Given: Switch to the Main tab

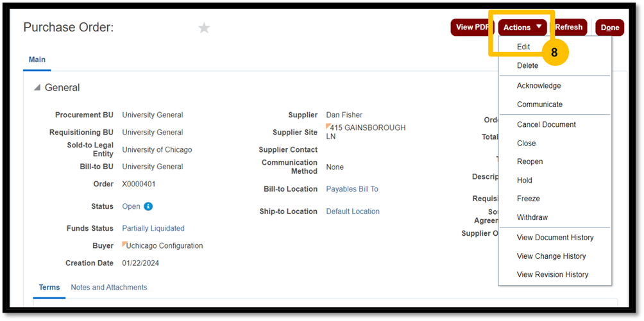Looking at the screenshot, I should pyautogui.click(x=37, y=60).
